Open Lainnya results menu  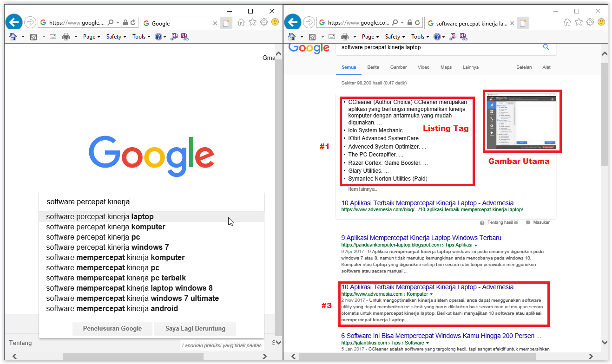471,67
